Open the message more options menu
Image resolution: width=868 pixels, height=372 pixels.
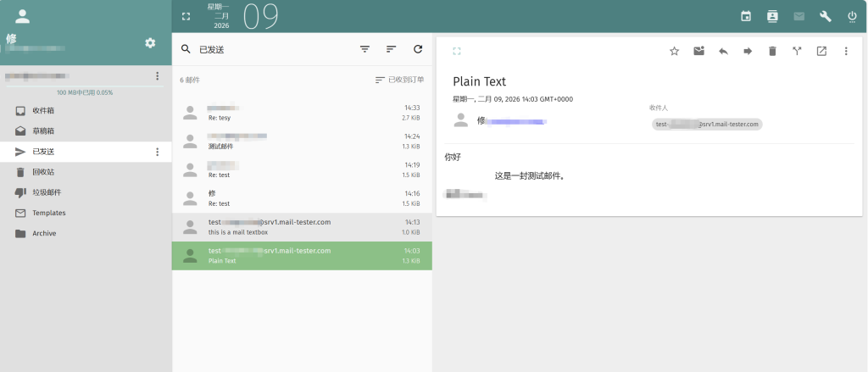click(845, 52)
